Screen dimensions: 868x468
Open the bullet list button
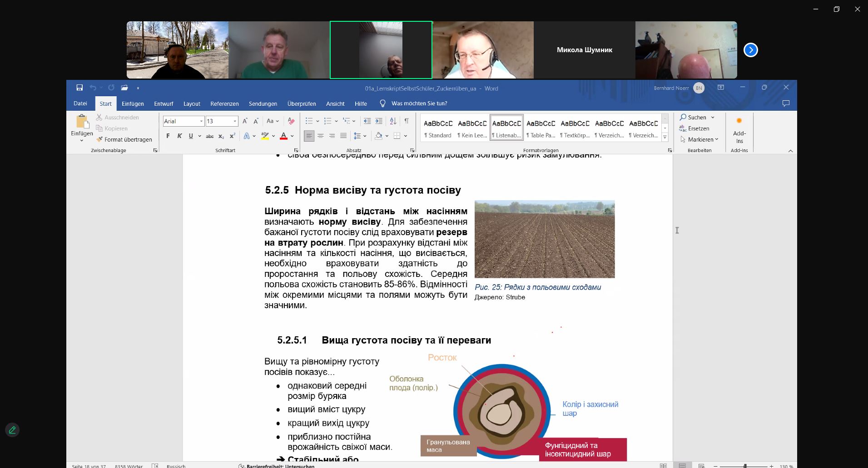[x=309, y=121]
